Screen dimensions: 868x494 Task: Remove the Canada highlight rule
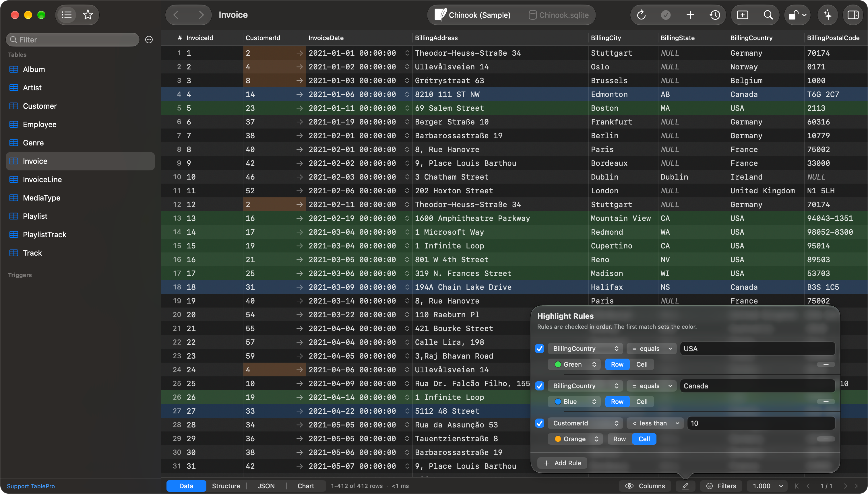[826, 402]
